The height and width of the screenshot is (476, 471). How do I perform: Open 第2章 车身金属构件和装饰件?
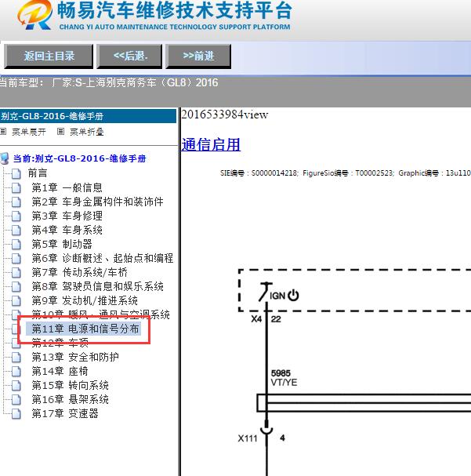pos(98,202)
